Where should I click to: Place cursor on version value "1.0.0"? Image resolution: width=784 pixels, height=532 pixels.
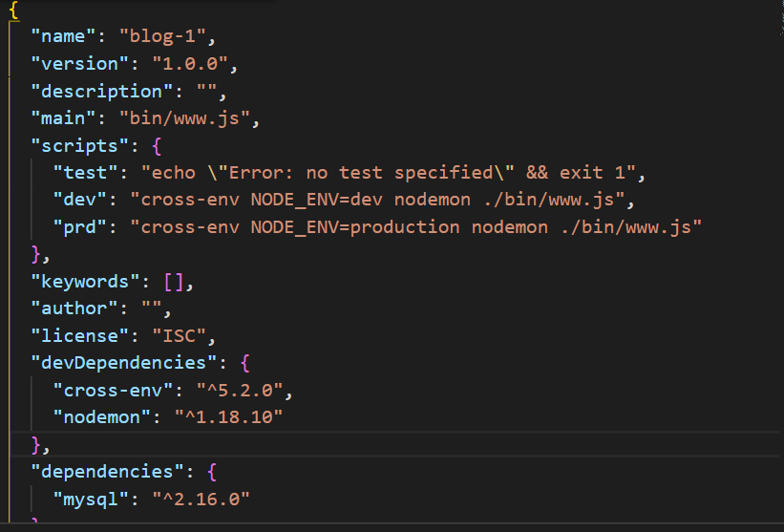pyautogui.click(x=194, y=65)
